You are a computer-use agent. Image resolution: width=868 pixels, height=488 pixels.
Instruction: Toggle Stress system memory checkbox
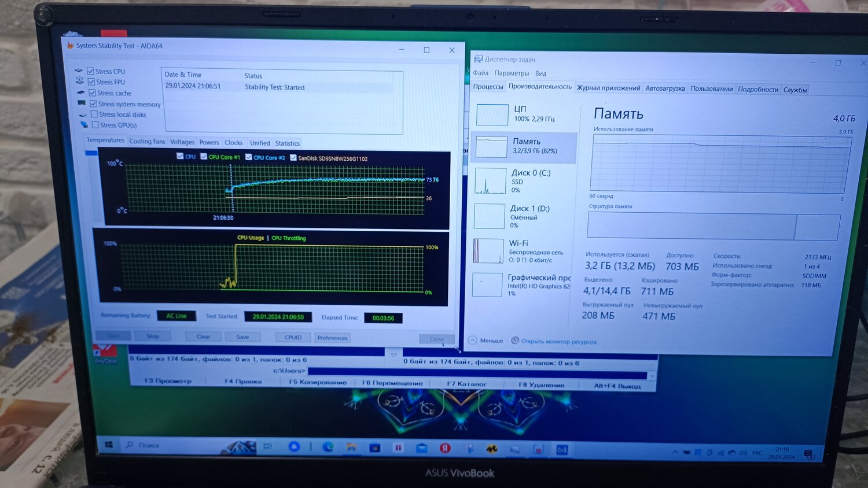pos(93,103)
